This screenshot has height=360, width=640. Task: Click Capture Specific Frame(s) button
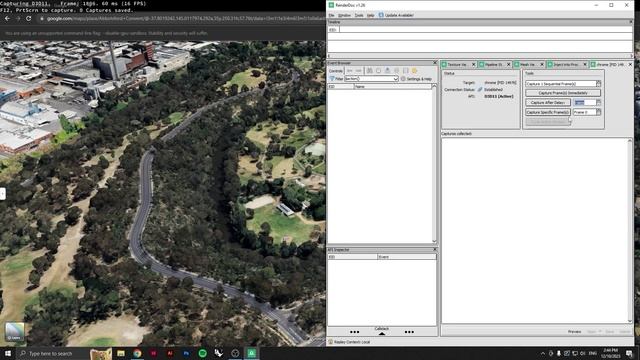coord(548,112)
